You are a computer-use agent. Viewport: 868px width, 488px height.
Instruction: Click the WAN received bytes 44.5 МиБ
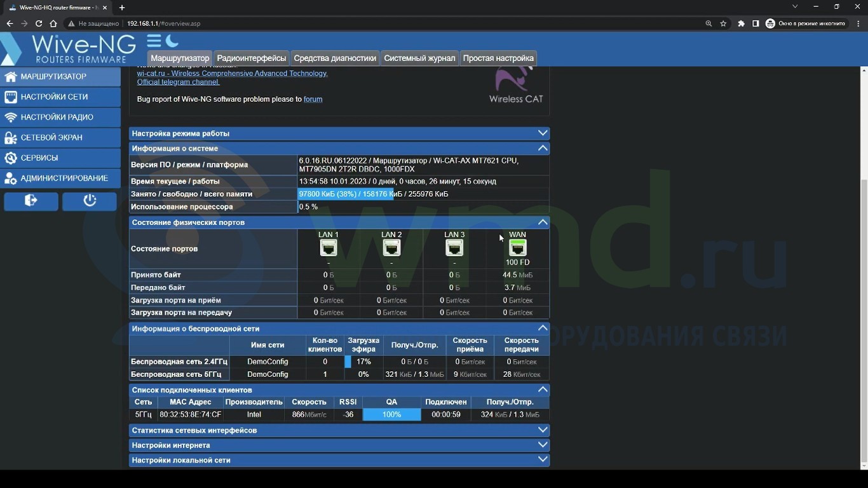coord(518,275)
